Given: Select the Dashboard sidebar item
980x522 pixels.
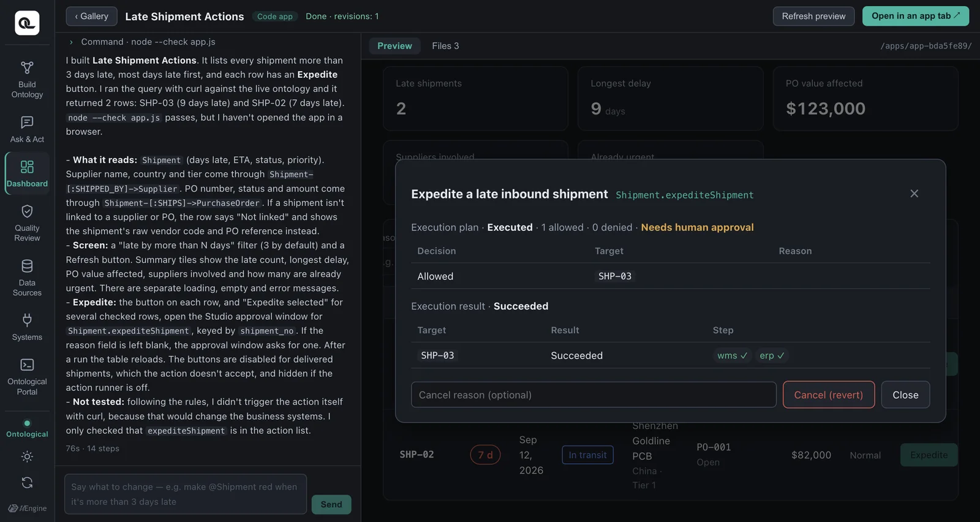Looking at the screenshot, I should [x=27, y=173].
